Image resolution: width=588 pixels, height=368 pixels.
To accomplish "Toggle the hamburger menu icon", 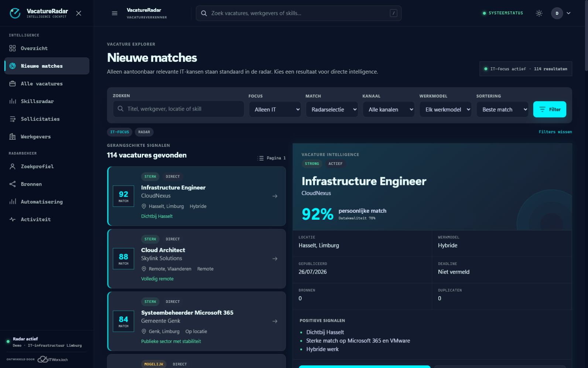I will tap(114, 13).
